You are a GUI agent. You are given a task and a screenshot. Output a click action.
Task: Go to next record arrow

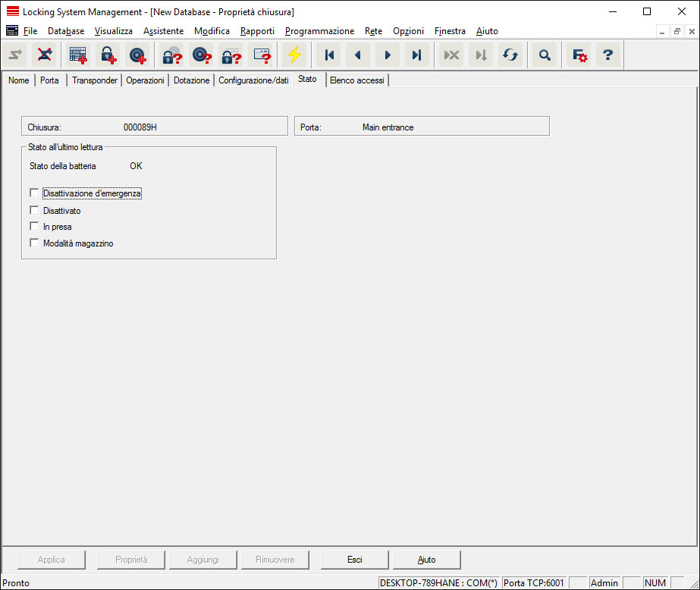(x=388, y=55)
